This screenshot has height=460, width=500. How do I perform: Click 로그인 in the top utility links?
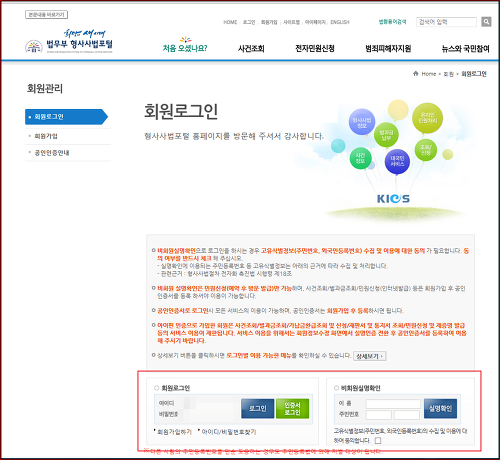point(249,22)
